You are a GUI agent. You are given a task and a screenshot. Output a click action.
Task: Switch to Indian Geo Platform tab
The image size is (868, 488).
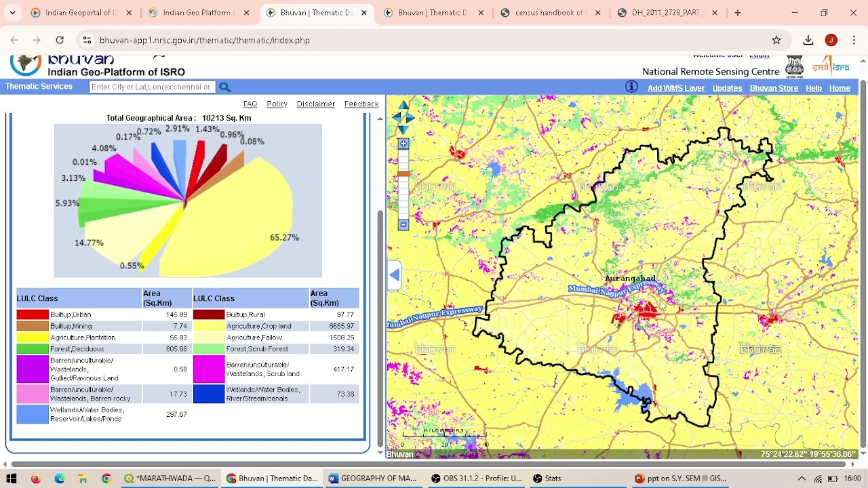pos(198,13)
